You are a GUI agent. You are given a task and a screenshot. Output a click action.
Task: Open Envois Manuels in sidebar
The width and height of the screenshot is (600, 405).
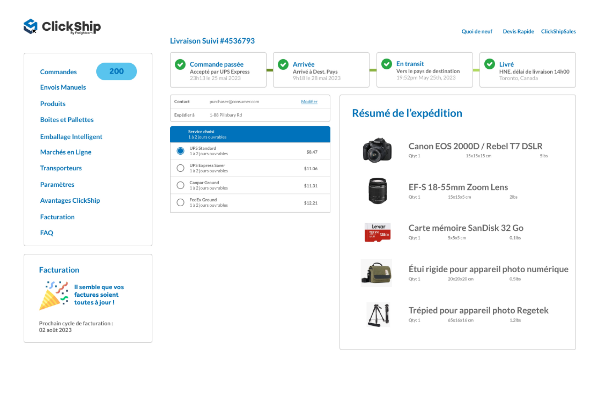63,87
